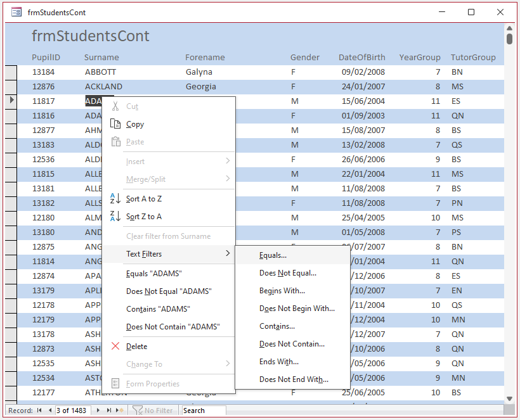Click the Gender column label
The width and height of the screenshot is (520, 420).
(x=305, y=57)
